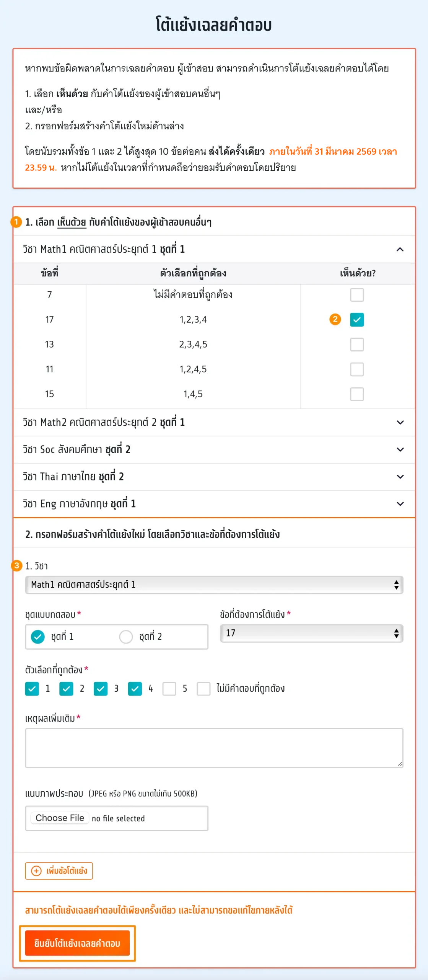Uncheck the agree checkbox for question 17
The width and height of the screenshot is (428, 980).
click(357, 320)
